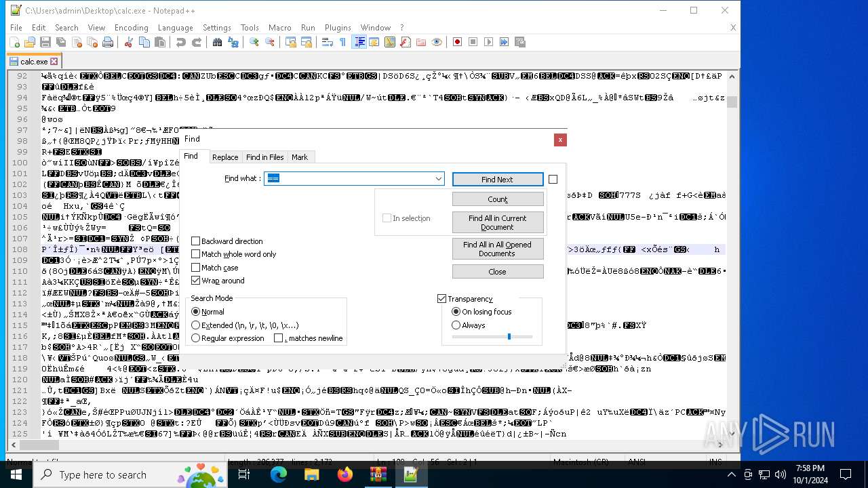
Task: Toggle Show All Characters pilcrow icon
Action: tap(342, 42)
